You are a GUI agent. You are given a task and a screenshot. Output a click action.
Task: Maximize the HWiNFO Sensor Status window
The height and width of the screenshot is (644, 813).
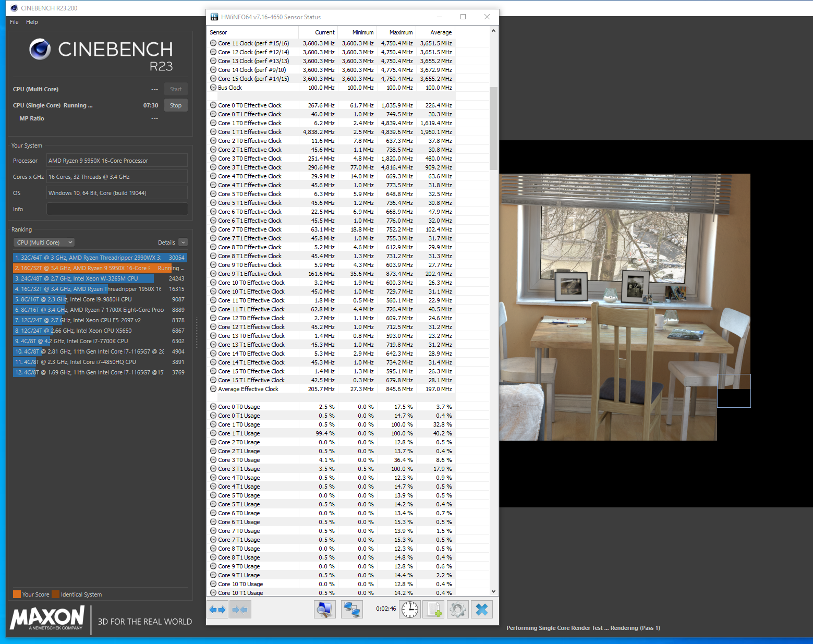pyautogui.click(x=463, y=17)
